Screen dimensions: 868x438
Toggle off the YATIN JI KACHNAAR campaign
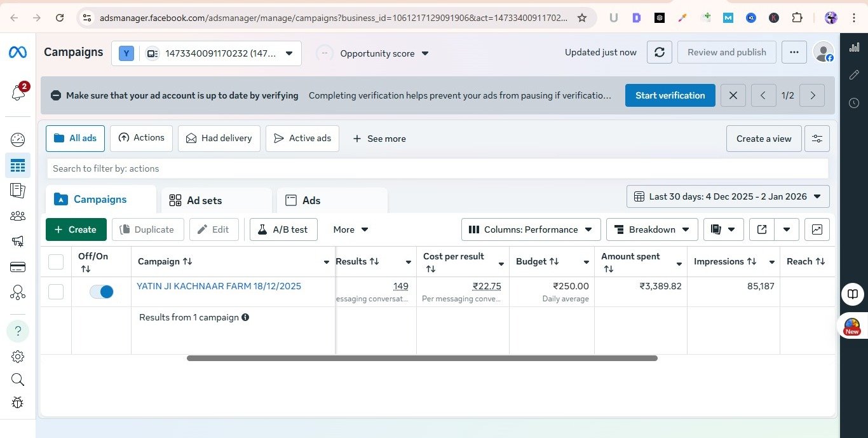pos(102,292)
